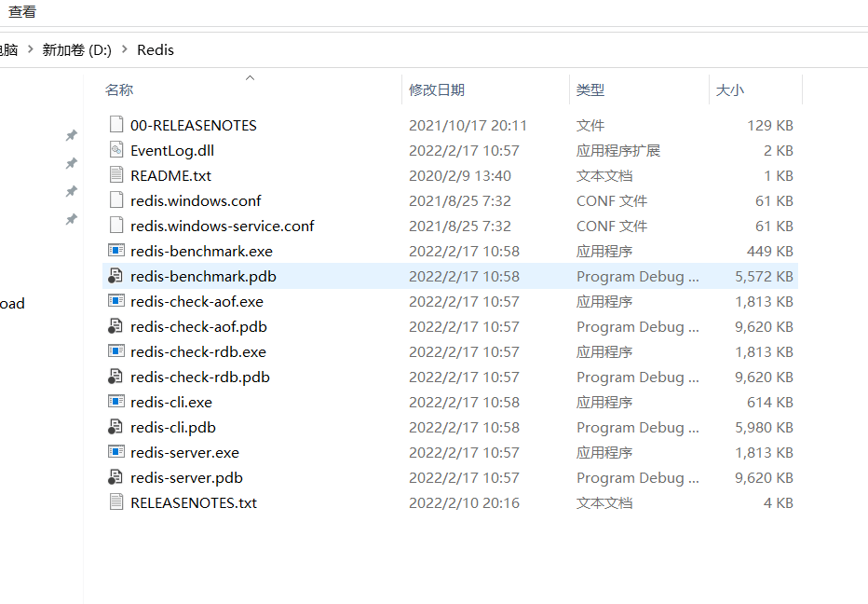
Task: Select the redis-benchmark.exe file name
Action: coord(201,251)
